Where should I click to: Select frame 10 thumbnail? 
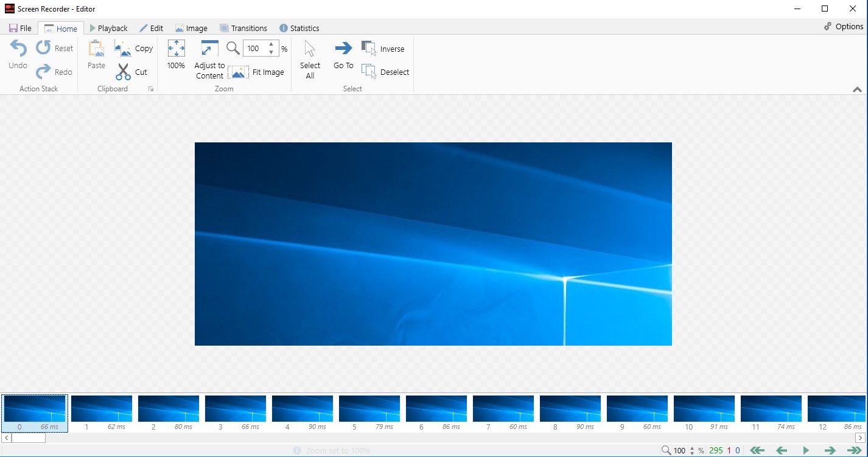click(x=704, y=413)
